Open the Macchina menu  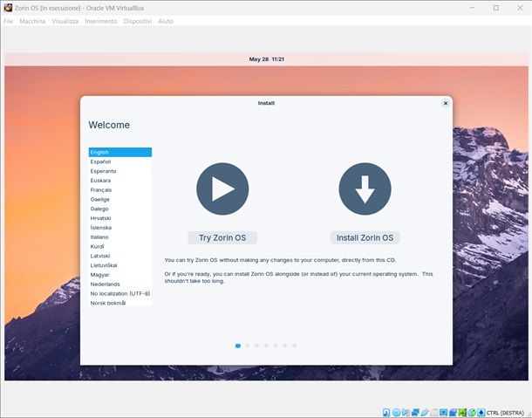pos(32,21)
